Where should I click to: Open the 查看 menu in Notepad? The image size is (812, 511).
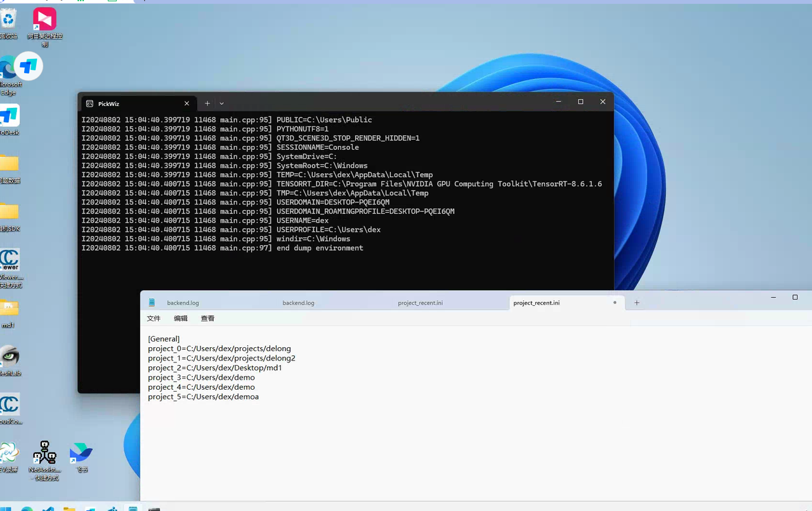click(207, 319)
